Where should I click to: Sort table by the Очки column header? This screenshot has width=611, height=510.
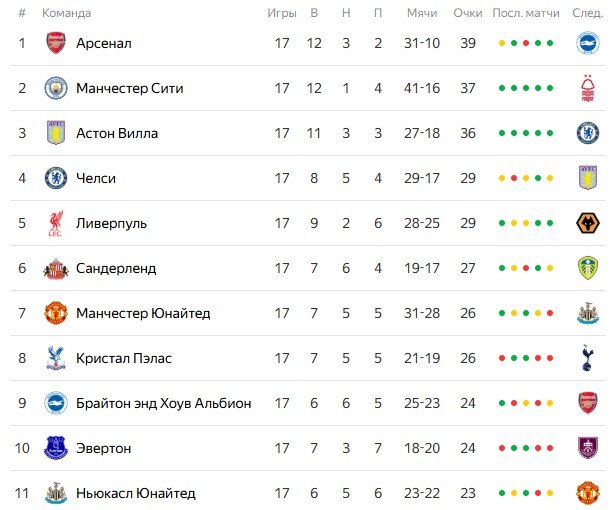pos(467,13)
